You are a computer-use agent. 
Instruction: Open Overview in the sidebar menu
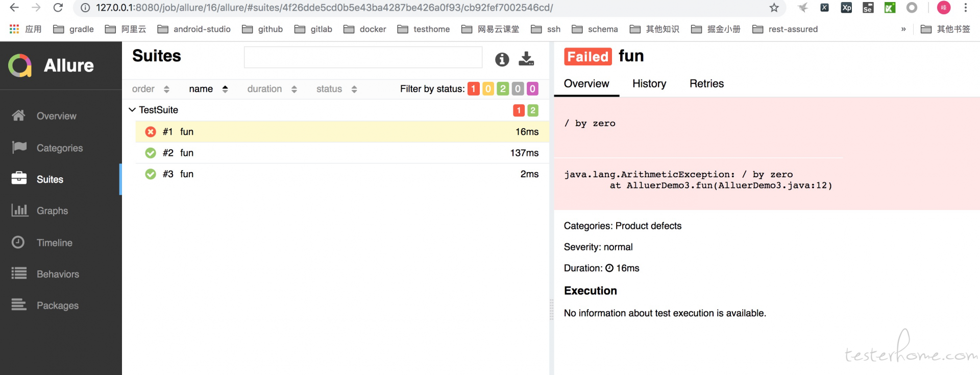click(61, 116)
